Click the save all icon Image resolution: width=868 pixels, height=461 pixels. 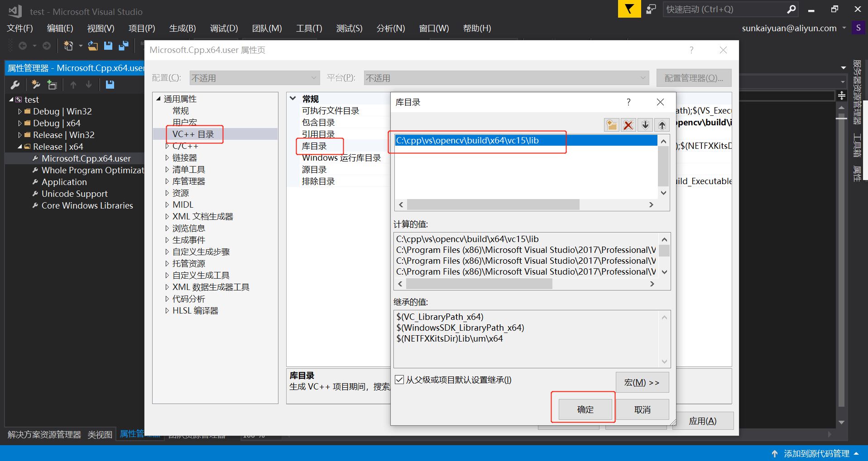tap(123, 46)
